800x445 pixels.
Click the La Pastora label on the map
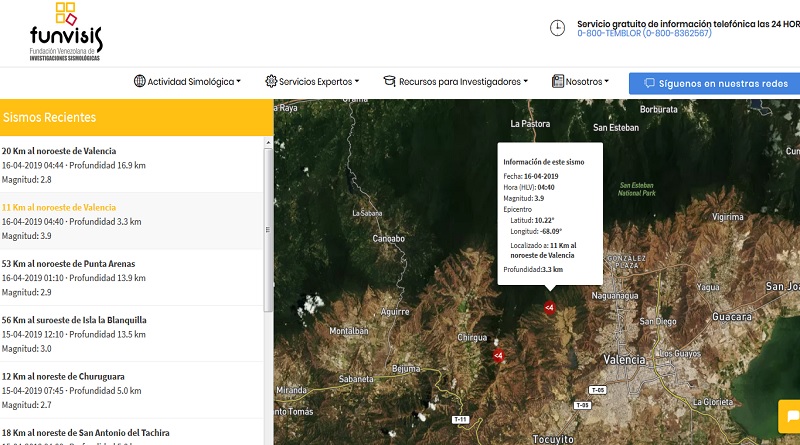(x=530, y=123)
